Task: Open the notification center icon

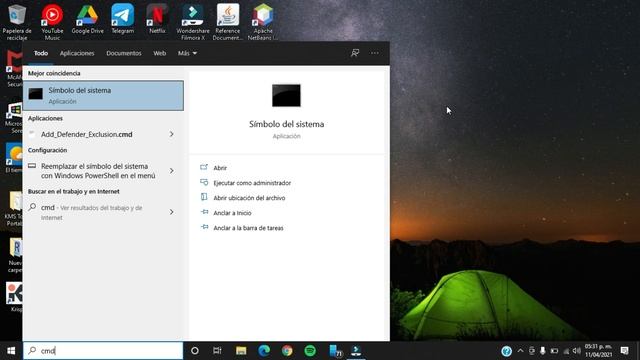Action: (x=624, y=351)
